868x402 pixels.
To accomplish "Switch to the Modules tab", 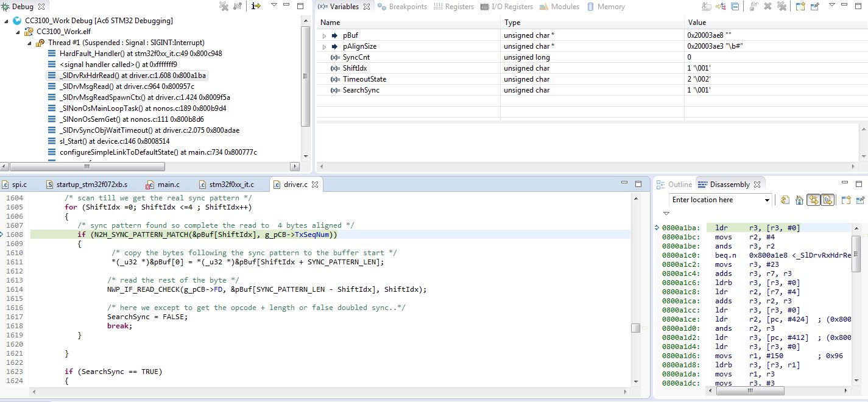I will [x=560, y=7].
